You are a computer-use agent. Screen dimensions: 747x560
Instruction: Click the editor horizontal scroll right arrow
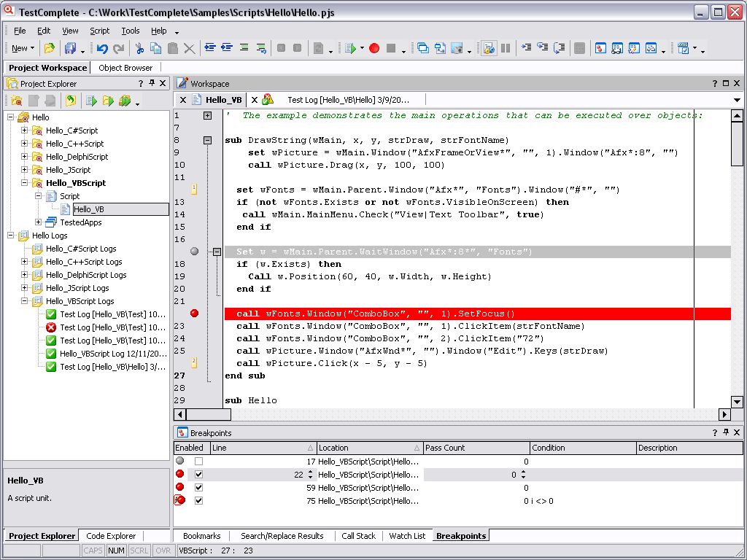point(724,414)
